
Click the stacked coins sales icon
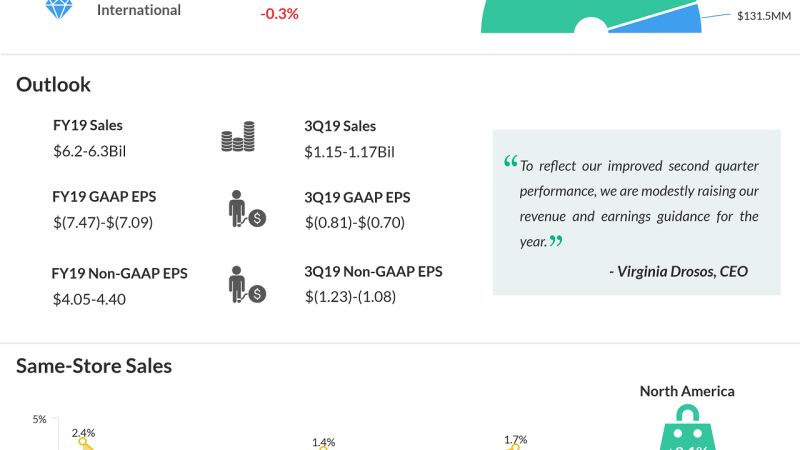(238, 138)
